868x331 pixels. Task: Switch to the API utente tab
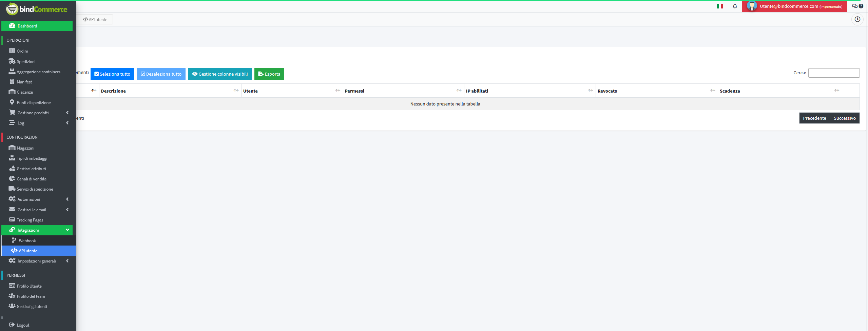(x=95, y=19)
